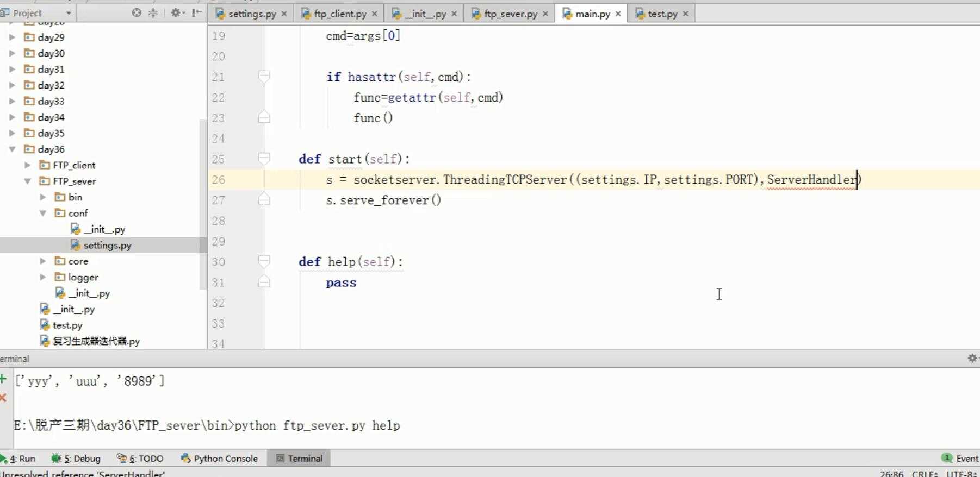Add a new terminal session with plus icon
Image resolution: width=980 pixels, height=477 pixels.
click(x=3, y=379)
